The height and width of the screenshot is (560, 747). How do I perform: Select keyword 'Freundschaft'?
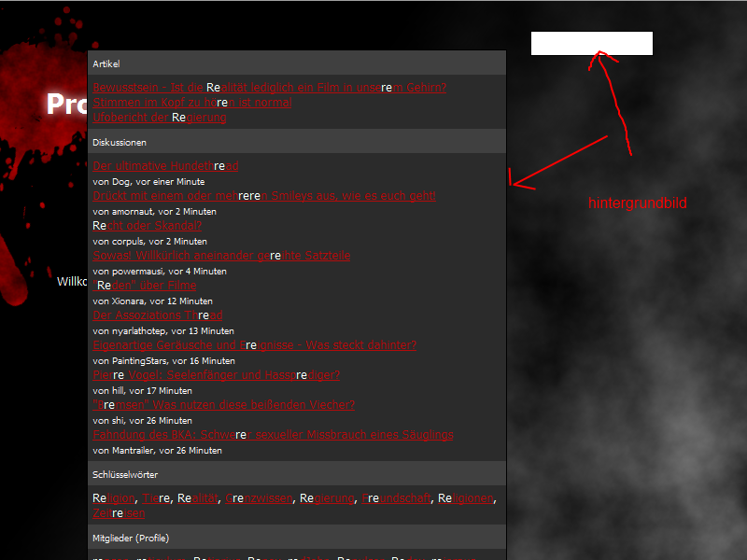click(396, 498)
